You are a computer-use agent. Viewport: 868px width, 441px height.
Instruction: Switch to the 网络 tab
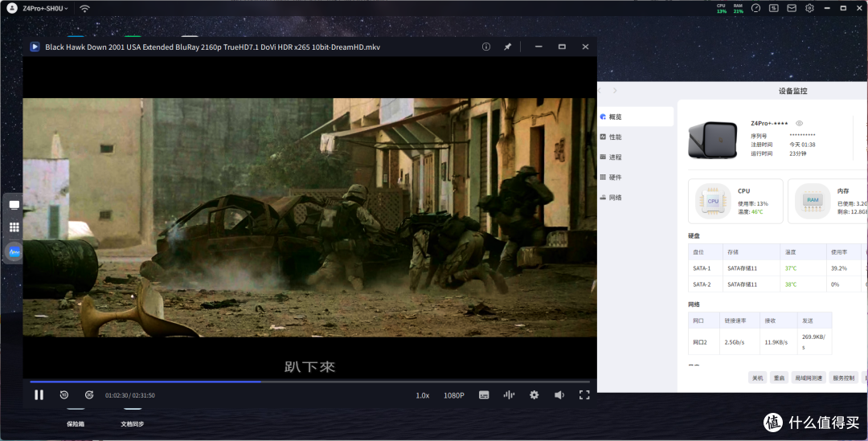(636, 198)
